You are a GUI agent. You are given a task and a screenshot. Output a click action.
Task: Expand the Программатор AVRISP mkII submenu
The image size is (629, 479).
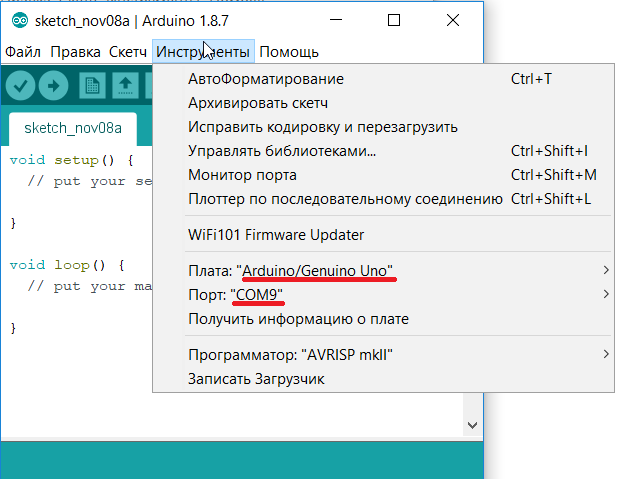coord(383,355)
